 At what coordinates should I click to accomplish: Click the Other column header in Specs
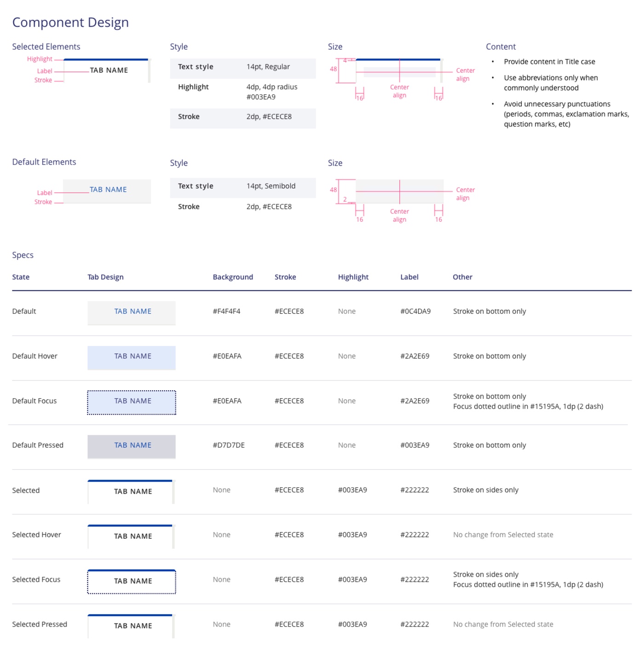pos(462,277)
